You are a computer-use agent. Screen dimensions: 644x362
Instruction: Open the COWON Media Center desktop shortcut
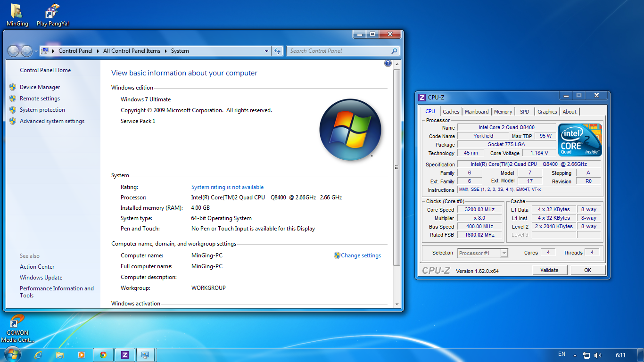pos(17,328)
